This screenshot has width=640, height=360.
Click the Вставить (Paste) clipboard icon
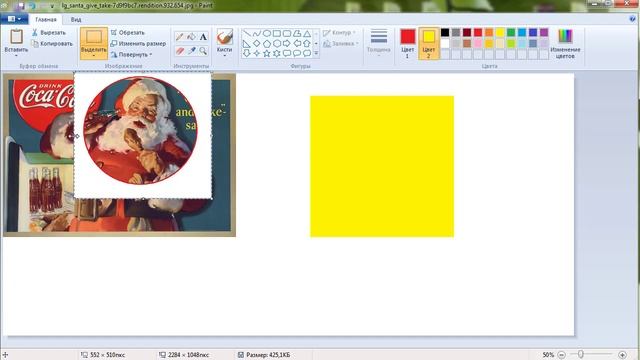pos(16,37)
